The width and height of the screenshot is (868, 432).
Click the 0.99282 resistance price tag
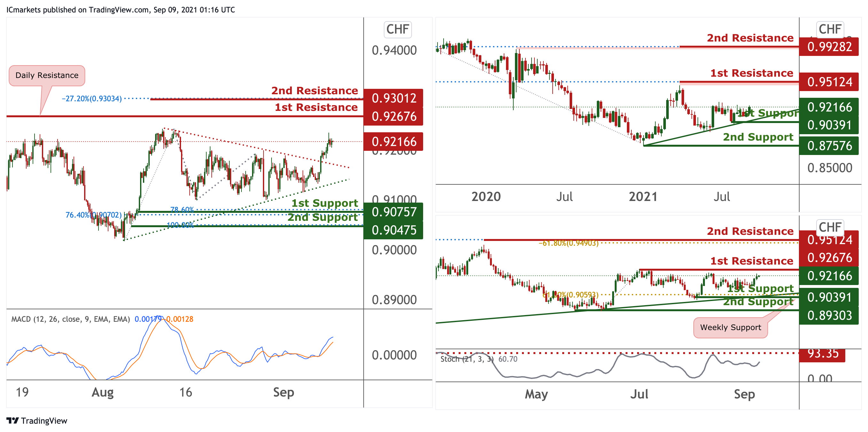(x=829, y=47)
